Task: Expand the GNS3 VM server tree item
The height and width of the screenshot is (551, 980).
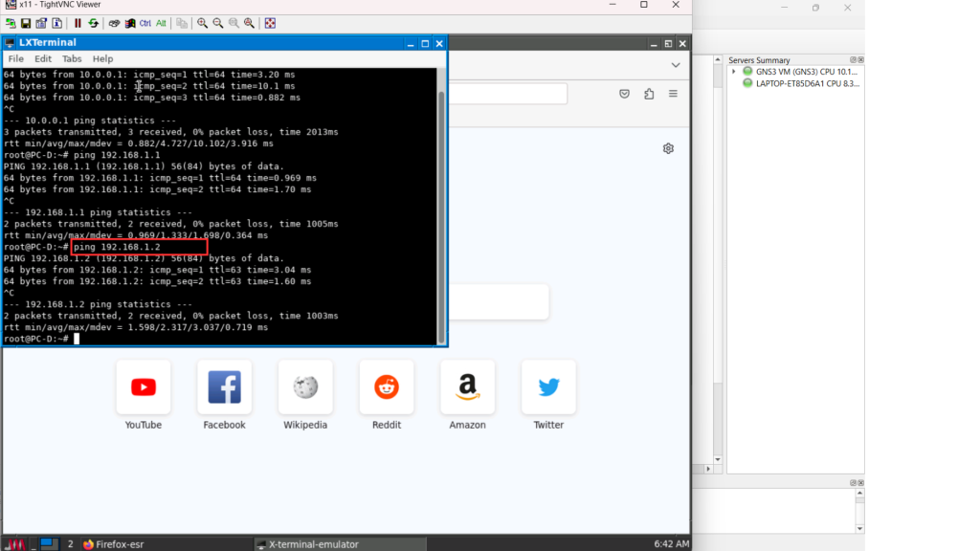Action: pyautogui.click(x=734, y=72)
